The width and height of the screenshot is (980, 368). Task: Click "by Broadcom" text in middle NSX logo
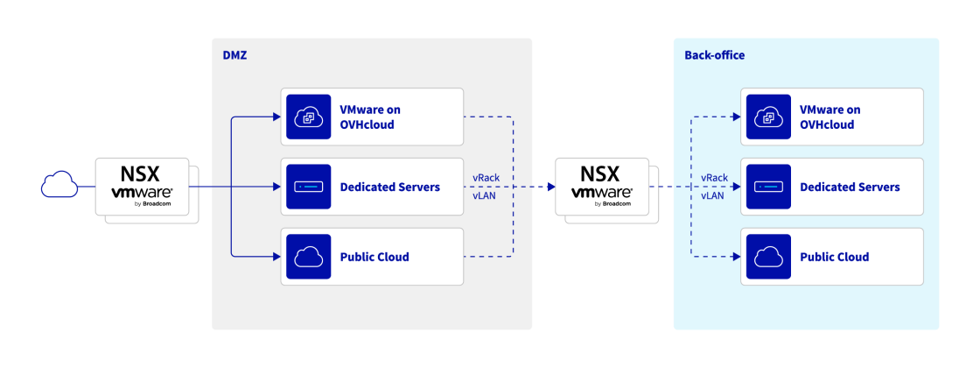[x=613, y=203]
